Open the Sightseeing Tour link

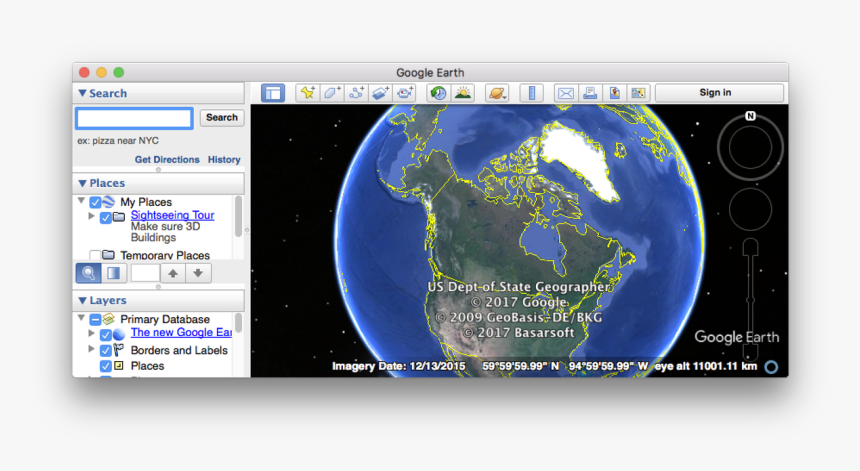pos(172,215)
